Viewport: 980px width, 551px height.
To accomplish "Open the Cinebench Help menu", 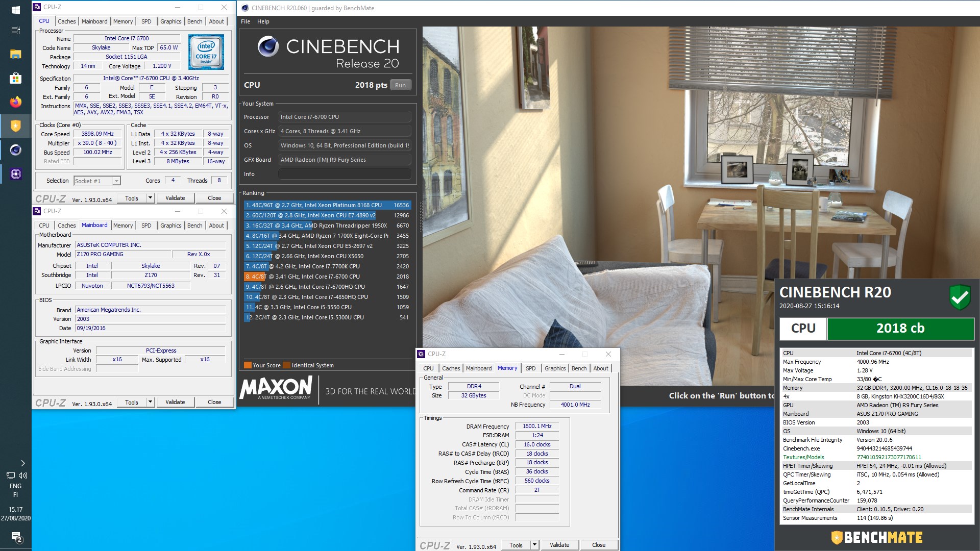I will tap(263, 21).
